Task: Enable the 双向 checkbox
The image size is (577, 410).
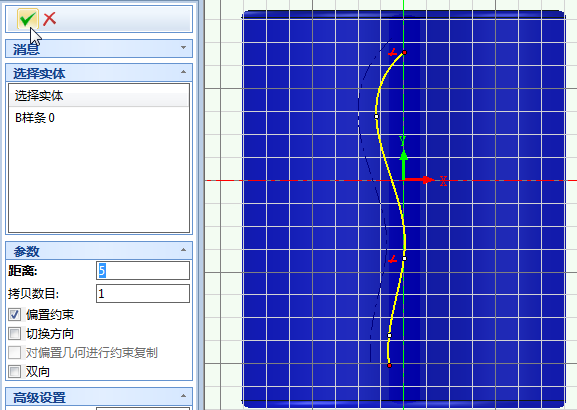Action: 14,371
